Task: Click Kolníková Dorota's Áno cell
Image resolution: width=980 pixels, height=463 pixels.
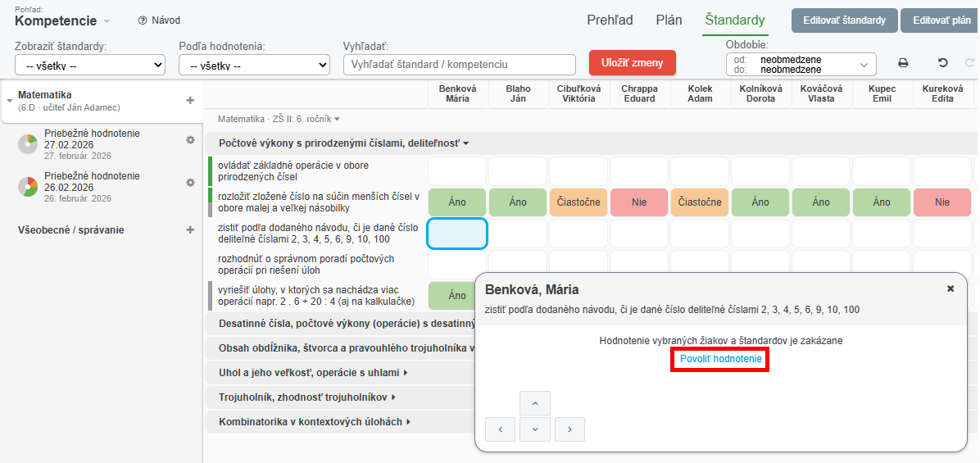Action: tap(760, 202)
